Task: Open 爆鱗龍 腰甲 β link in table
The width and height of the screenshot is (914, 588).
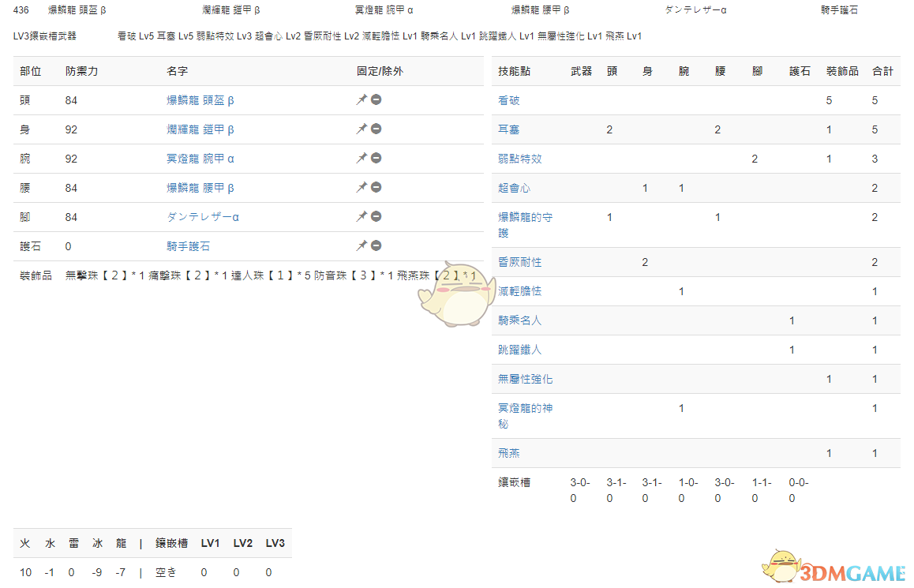Action: click(x=200, y=188)
